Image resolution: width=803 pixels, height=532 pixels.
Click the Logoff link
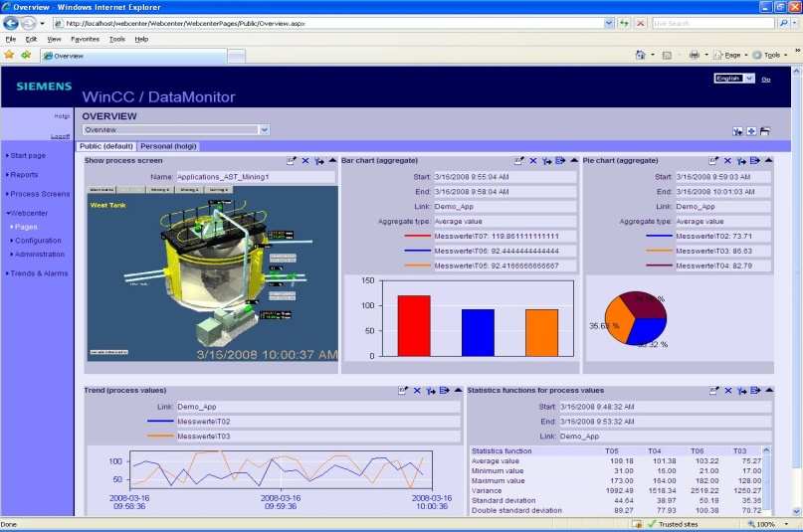pyautogui.click(x=61, y=136)
